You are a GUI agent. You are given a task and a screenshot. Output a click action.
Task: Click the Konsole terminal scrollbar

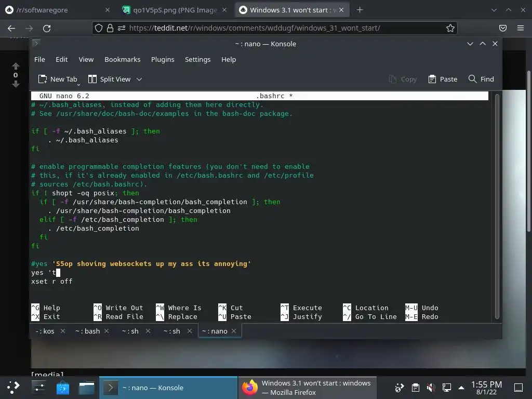[497, 206]
